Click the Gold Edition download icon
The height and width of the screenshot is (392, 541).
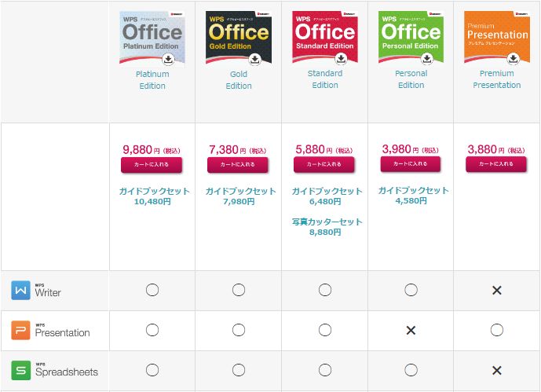254,60
